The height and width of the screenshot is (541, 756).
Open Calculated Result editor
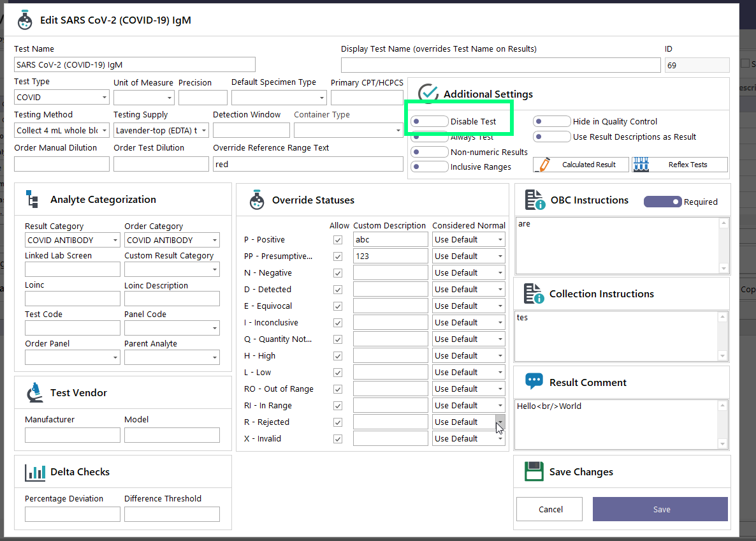581,165
